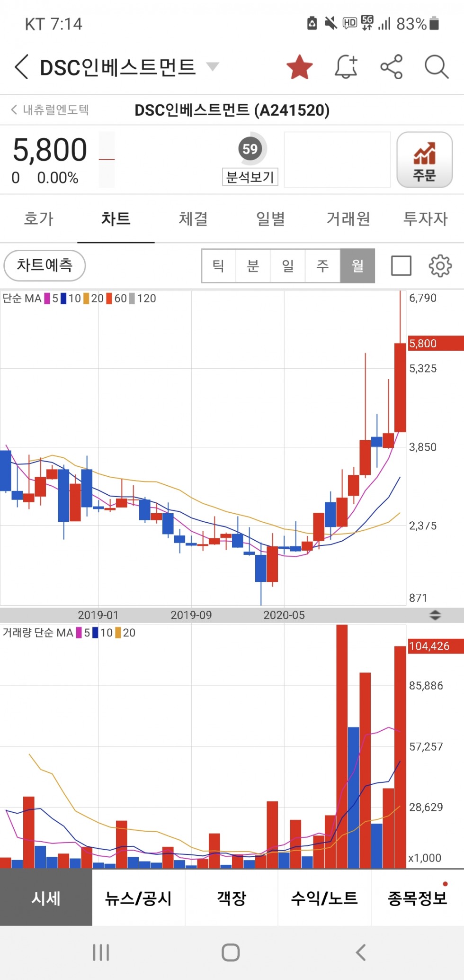Open the score 59 circle badge
This screenshot has height=980, width=464.
[x=250, y=149]
